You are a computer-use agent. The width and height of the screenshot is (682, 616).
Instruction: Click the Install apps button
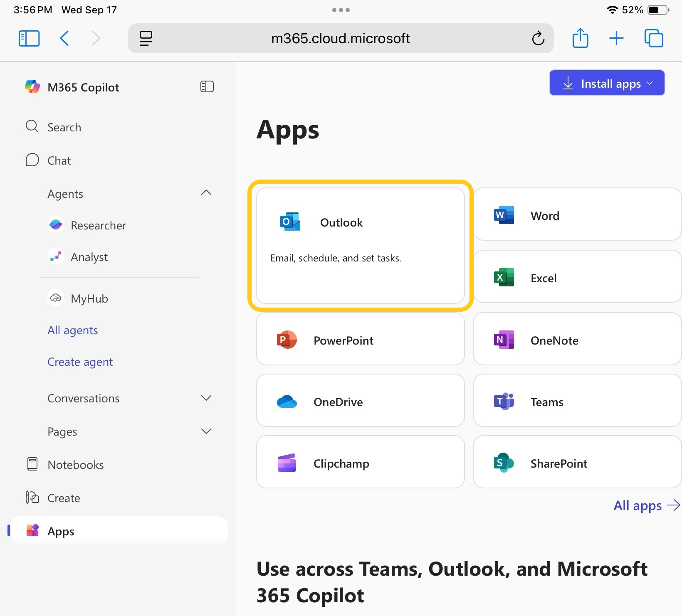[x=607, y=83]
